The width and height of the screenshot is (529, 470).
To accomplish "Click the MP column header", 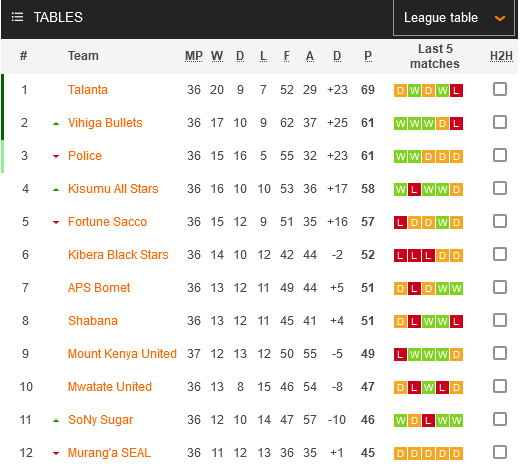I will coord(194,56).
